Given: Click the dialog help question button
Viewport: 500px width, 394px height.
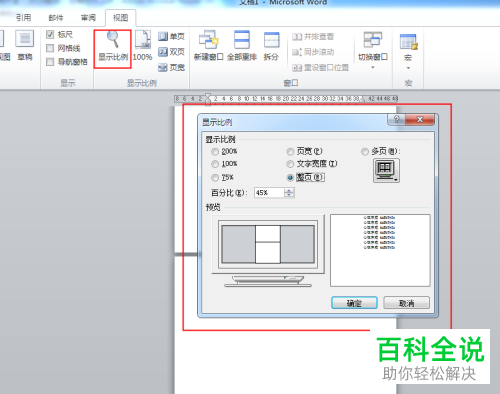Looking at the screenshot, I should pos(397,119).
